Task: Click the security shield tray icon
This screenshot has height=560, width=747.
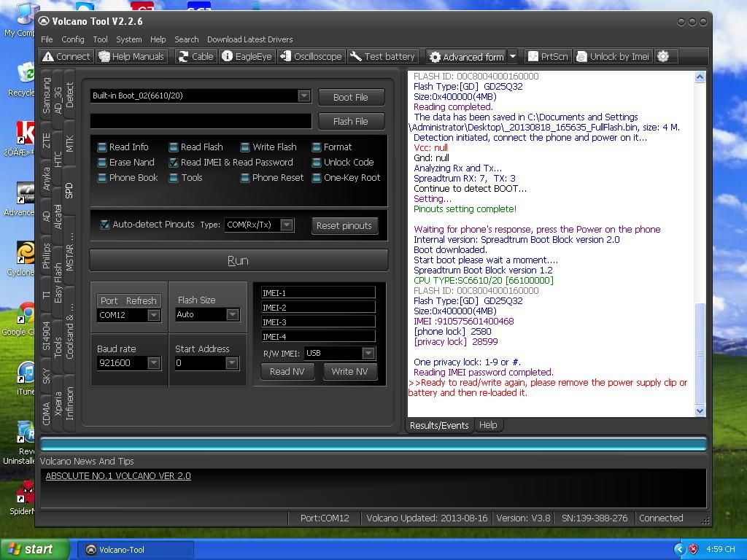Action: (x=694, y=549)
